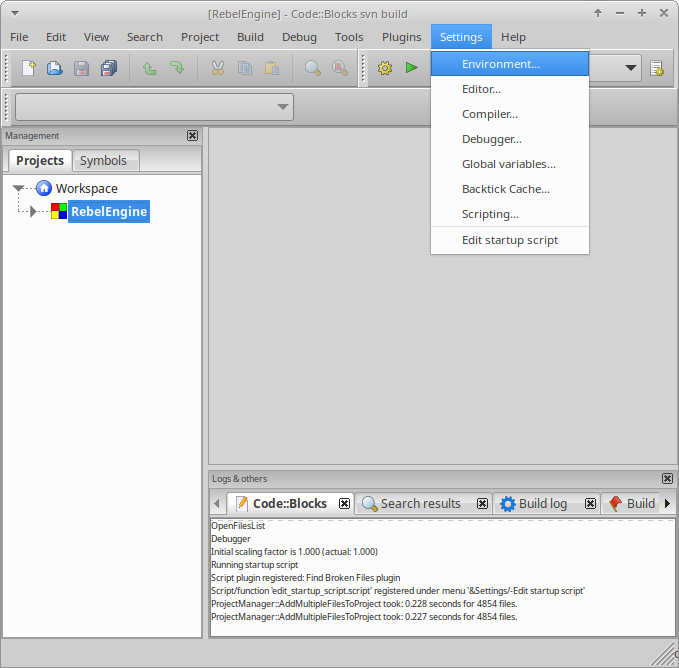Click the green Run arrow icon
The height and width of the screenshot is (668, 679).
[x=411, y=68]
